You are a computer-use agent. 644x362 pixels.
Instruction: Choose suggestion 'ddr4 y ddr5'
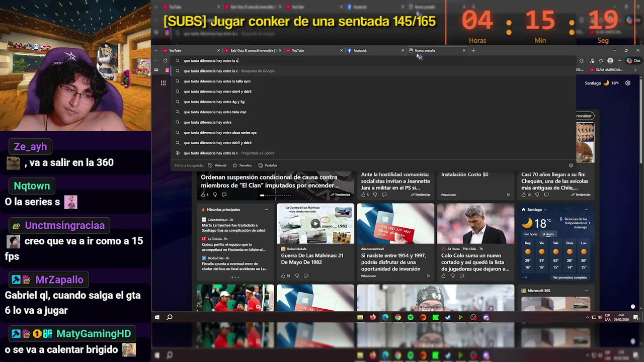click(373, 92)
